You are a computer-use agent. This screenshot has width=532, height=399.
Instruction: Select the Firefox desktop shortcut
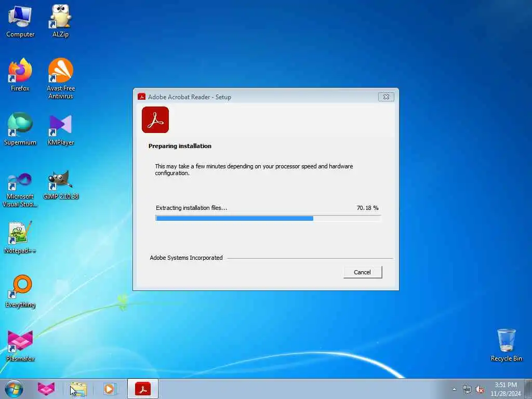click(x=20, y=75)
